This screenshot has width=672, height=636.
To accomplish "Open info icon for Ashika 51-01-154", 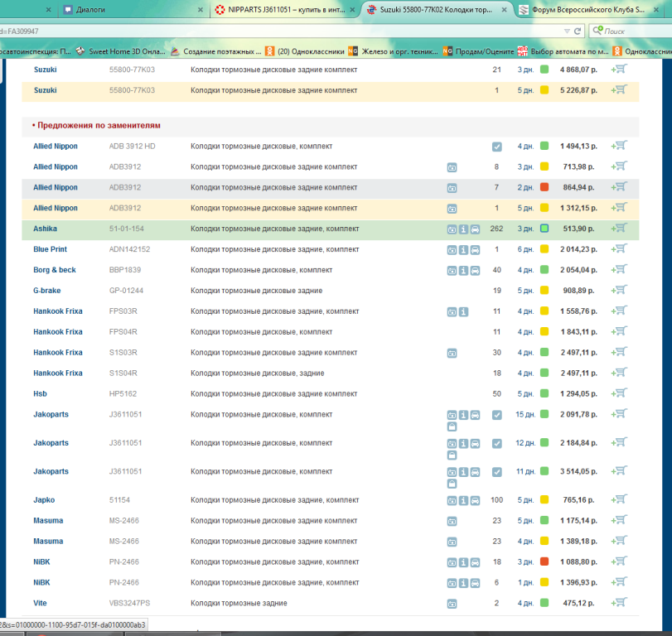I will click(463, 229).
